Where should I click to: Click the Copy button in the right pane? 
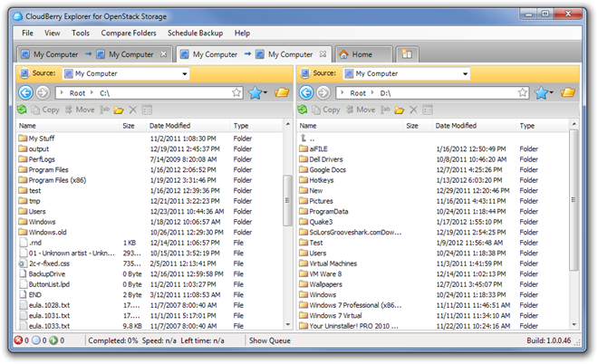(326, 110)
